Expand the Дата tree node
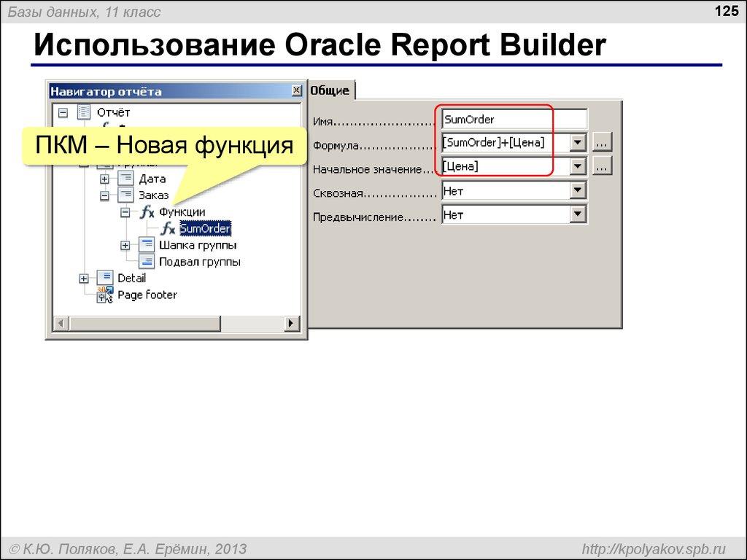747x560 pixels. point(104,178)
